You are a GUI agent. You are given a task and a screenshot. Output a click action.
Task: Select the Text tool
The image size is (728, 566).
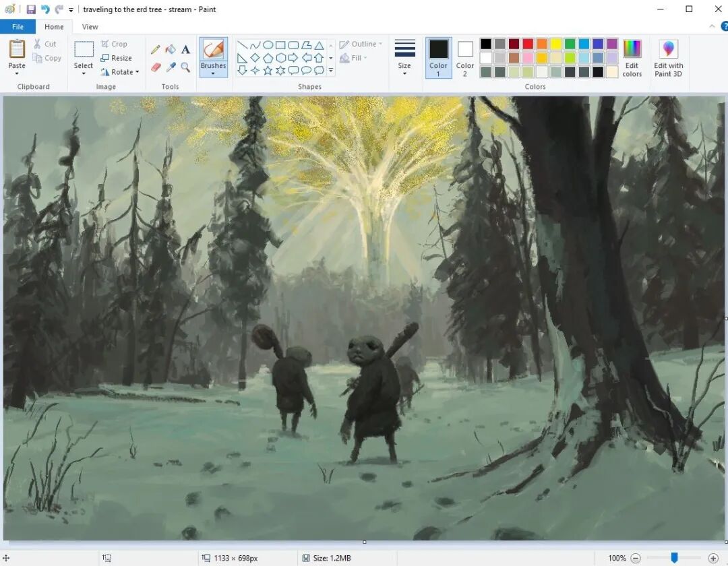pyautogui.click(x=185, y=49)
